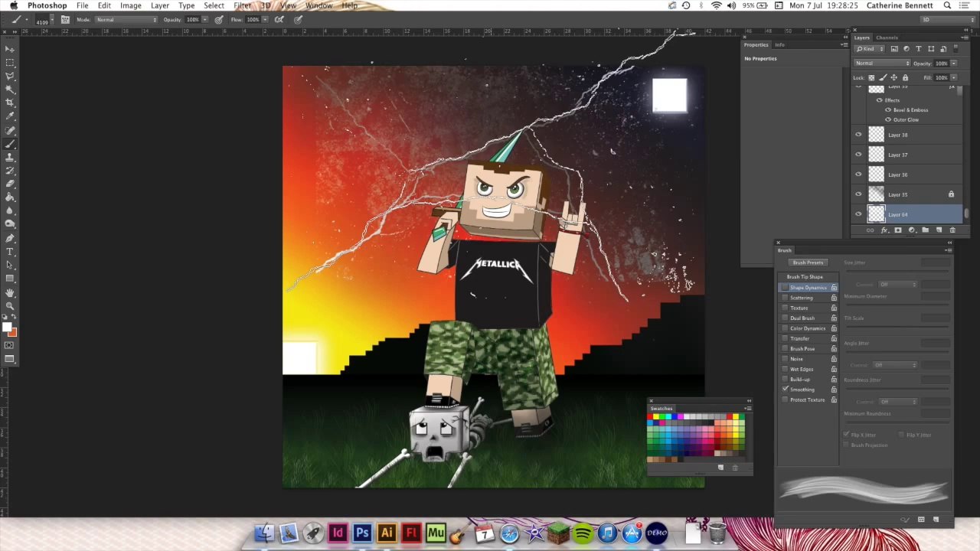
Task: Open the Filter menu
Action: [242, 5]
